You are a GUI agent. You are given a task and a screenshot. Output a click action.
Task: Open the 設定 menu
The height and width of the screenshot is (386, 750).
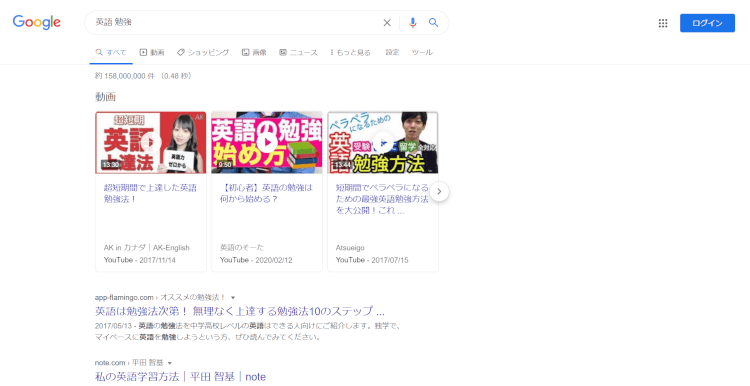tap(392, 53)
